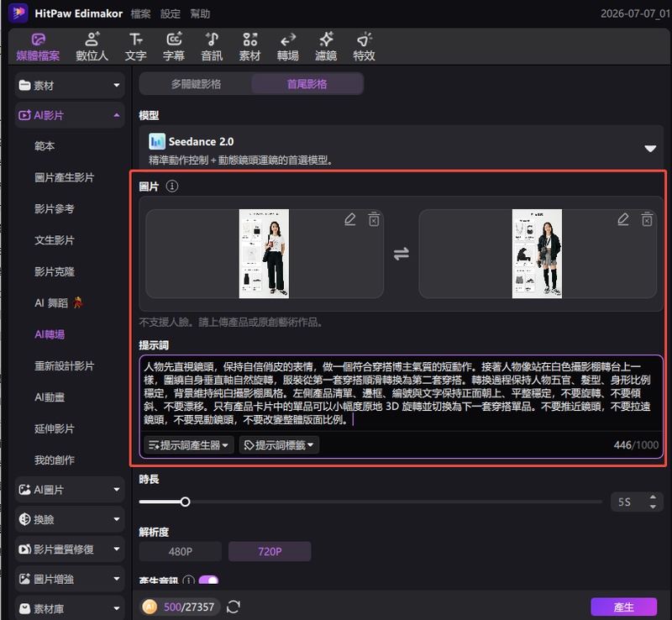
Task: Select 文生影片 in the sidebar
Action: pyautogui.click(x=55, y=240)
